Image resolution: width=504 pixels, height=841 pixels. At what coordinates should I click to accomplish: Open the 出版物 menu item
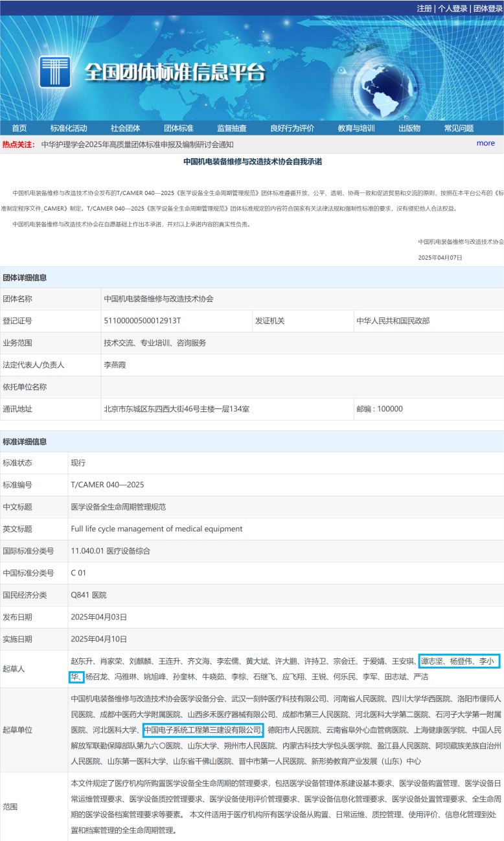point(409,128)
